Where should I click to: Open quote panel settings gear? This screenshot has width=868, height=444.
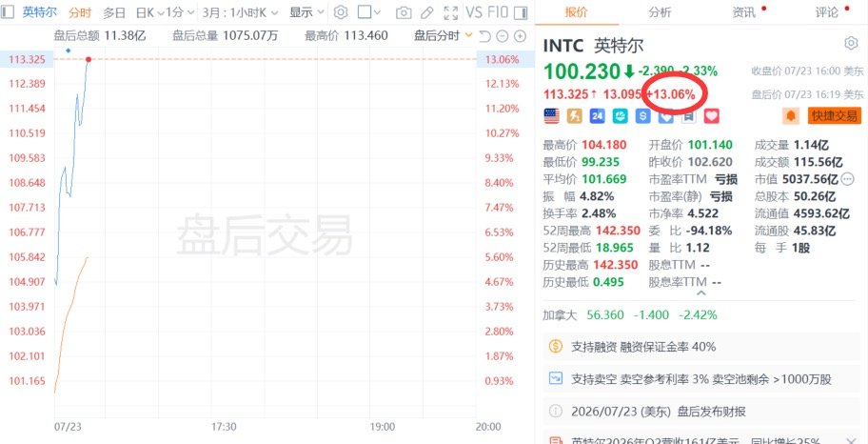coord(850,43)
